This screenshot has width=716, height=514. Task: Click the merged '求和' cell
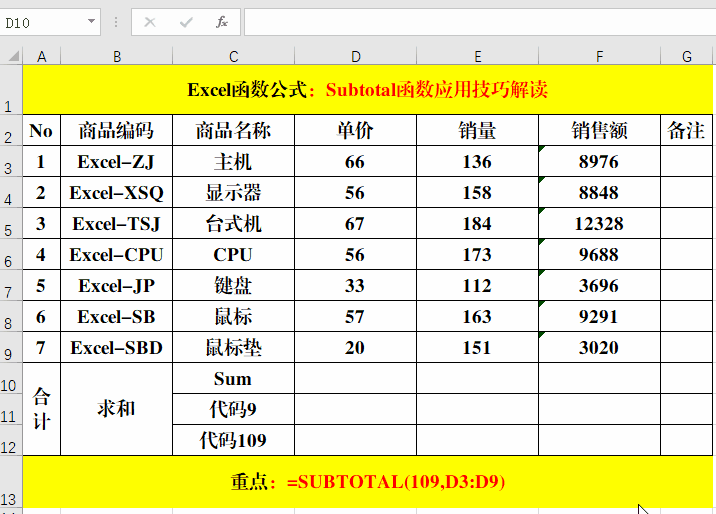[x=116, y=409]
